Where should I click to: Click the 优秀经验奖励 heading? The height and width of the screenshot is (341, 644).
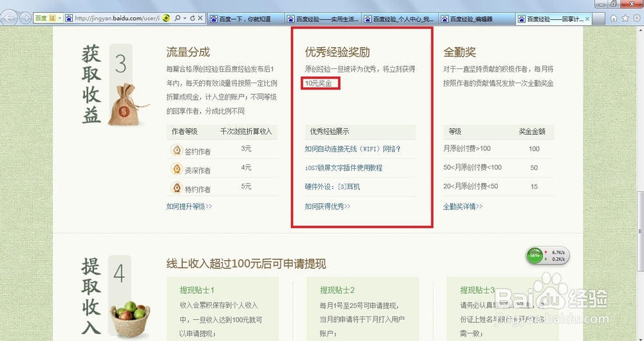click(337, 52)
